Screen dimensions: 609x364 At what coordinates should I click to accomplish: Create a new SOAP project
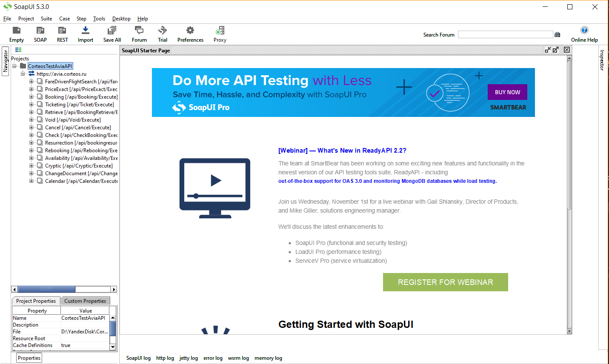coord(40,31)
